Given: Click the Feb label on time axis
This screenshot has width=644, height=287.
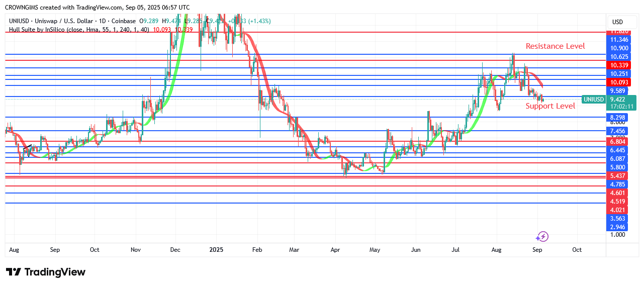Looking at the screenshot, I should coord(257,250).
